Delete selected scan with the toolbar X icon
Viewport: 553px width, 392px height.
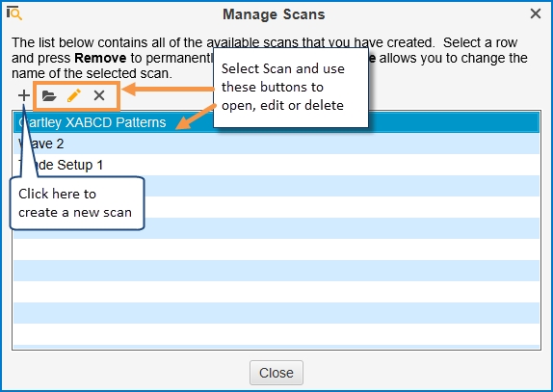[99, 95]
